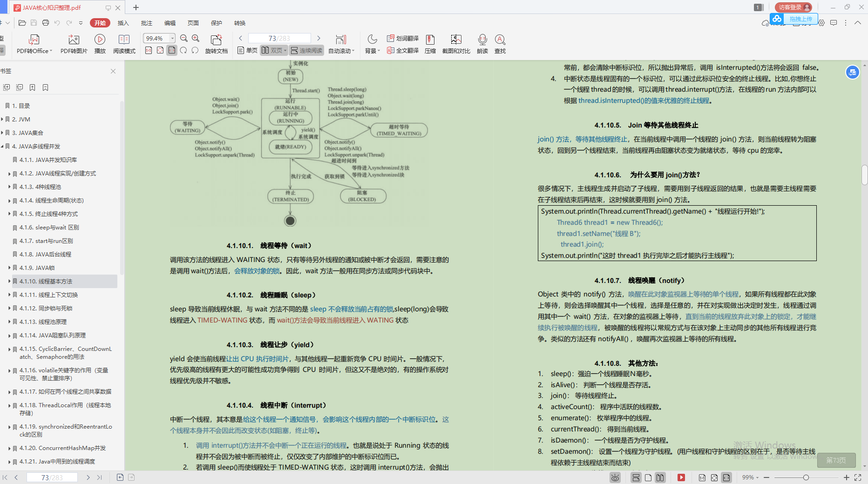Toggle fit width icon in status bar
868x484 pixels.
click(726, 477)
